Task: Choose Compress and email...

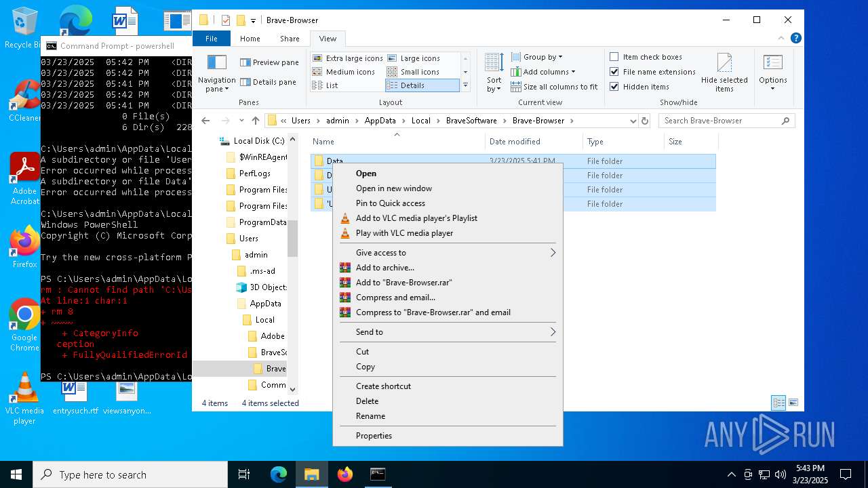Action: click(x=448, y=298)
